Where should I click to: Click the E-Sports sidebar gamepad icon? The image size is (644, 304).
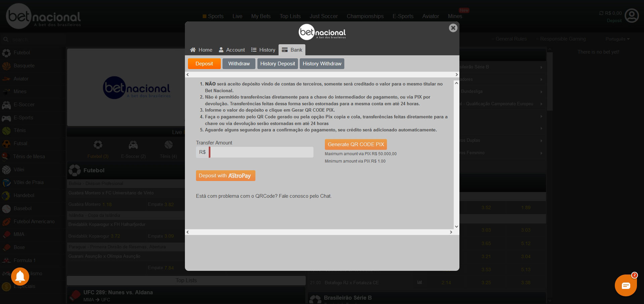(x=6, y=118)
